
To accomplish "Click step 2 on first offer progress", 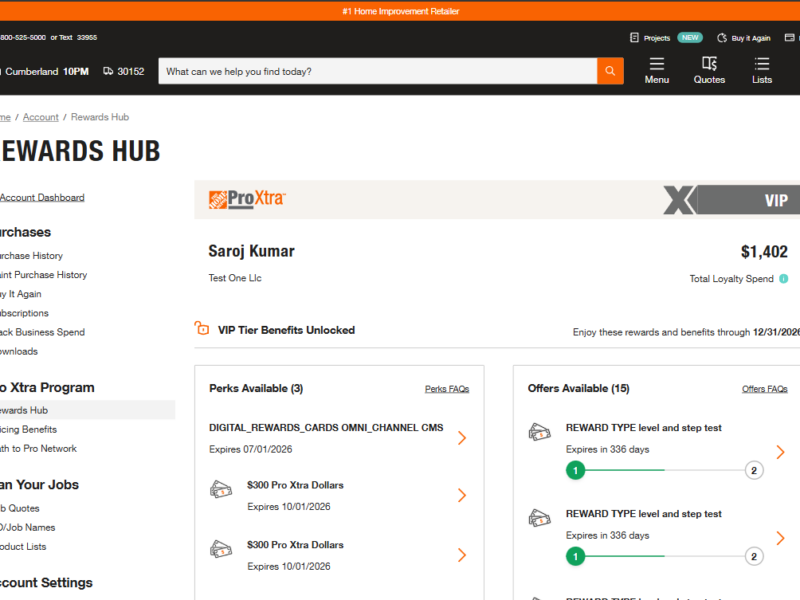I will click(x=754, y=470).
